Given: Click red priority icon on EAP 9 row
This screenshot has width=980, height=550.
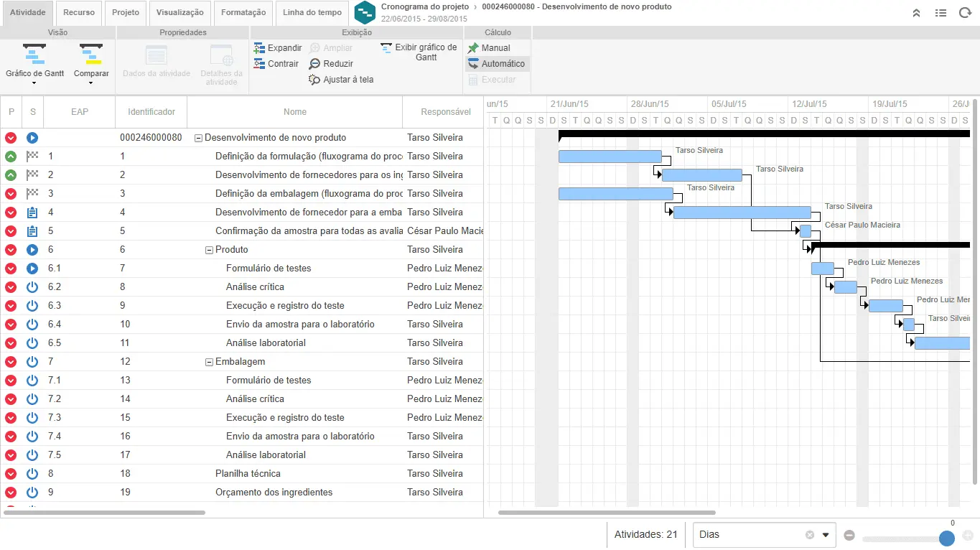Looking at the screenshot, I should point(11,493).
